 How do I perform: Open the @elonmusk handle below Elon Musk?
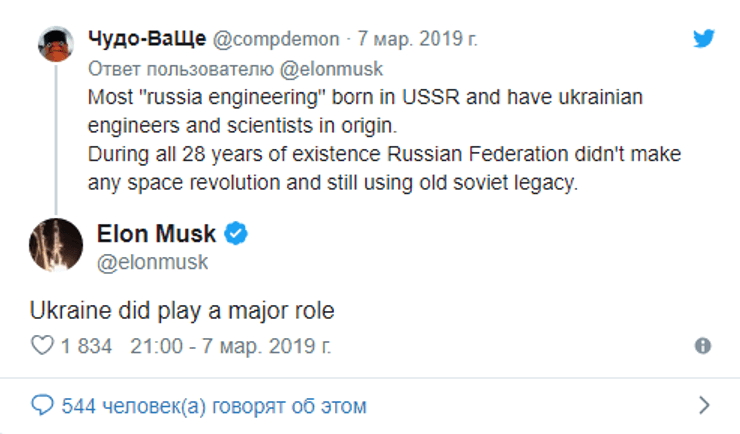point(153,262)
